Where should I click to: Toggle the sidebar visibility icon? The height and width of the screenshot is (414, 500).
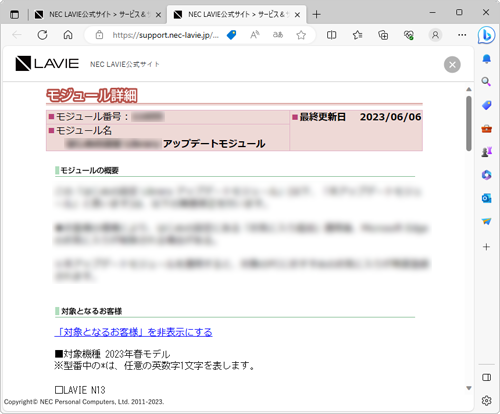[x=486, y=377]
